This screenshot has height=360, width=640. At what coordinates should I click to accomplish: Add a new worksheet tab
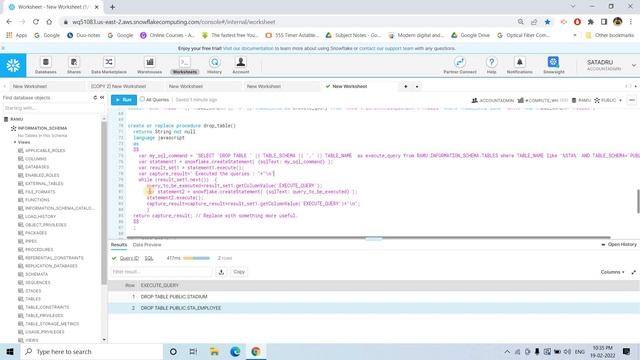point(406,87)
